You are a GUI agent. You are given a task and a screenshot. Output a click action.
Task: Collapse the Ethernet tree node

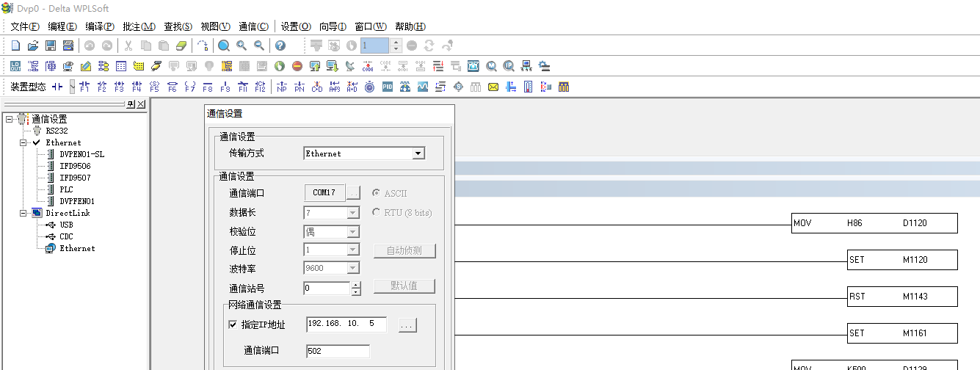click(x=23, y=142)
